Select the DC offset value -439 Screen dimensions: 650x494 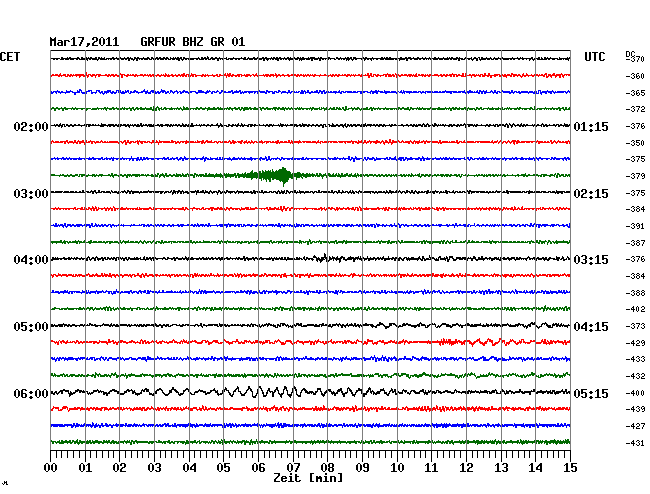(x=635, y=409)
